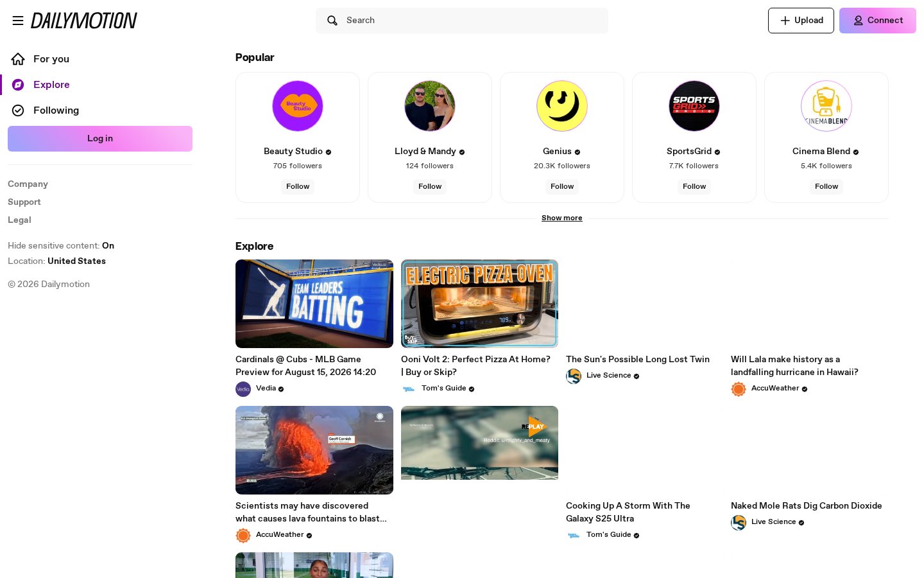Follow the Genius channel
Image resolution: width=924 pixels, height=578 pixels.
pyautogui.click(x=562, y=186)
